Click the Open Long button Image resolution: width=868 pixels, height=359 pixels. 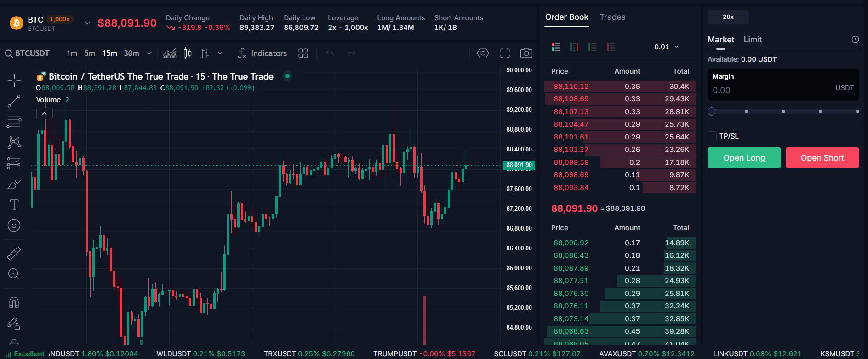tap(744, 158)
